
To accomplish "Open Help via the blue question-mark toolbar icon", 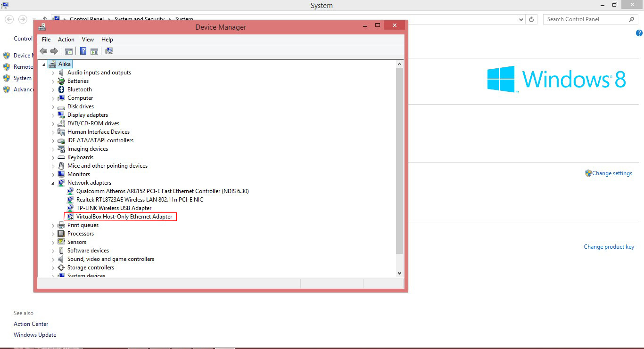I will [83, 51].
